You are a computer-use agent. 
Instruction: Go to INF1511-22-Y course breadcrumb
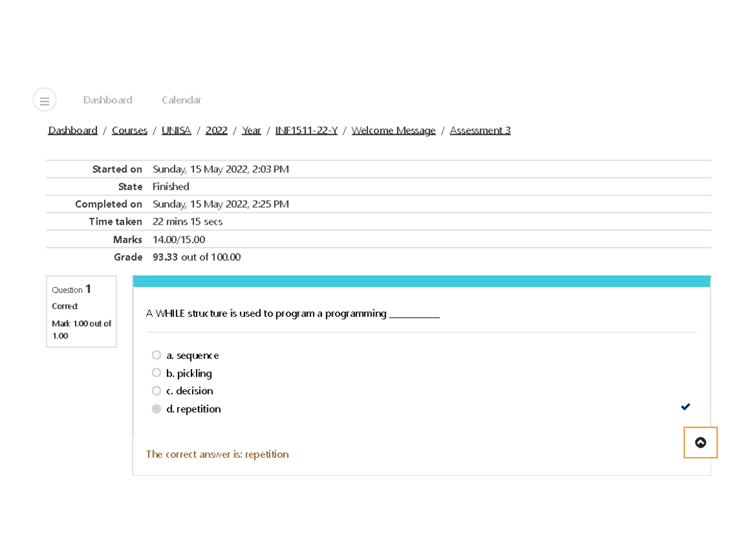click(x=306, y=130)
